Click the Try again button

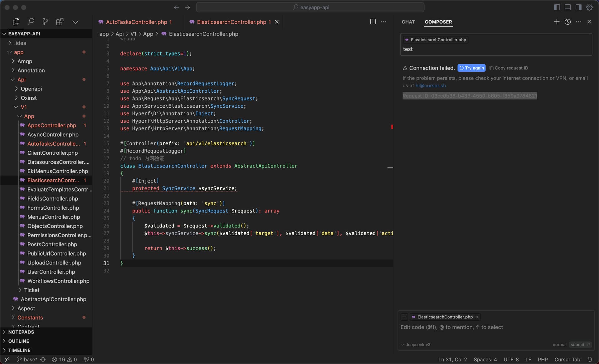(471, 68)
